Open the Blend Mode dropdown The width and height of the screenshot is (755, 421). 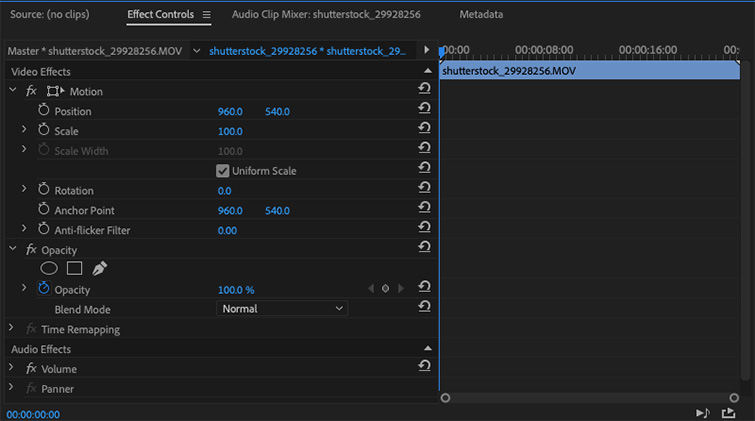click(x=282, y=309)
